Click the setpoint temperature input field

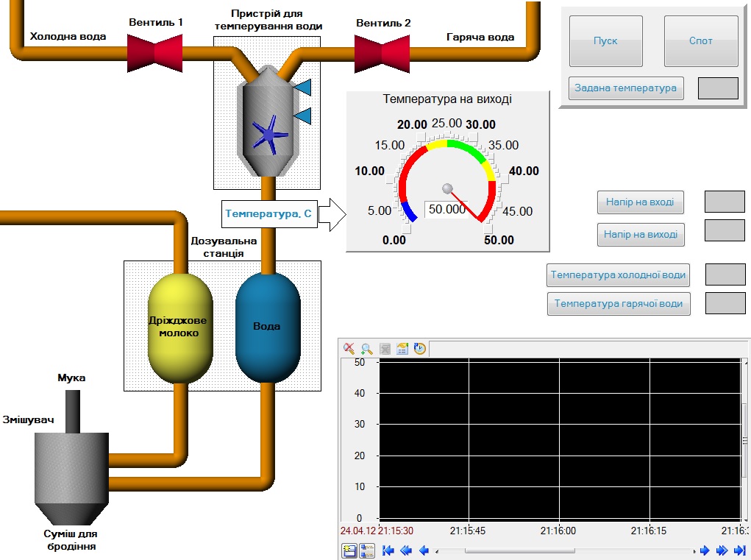tap(717, 88)
